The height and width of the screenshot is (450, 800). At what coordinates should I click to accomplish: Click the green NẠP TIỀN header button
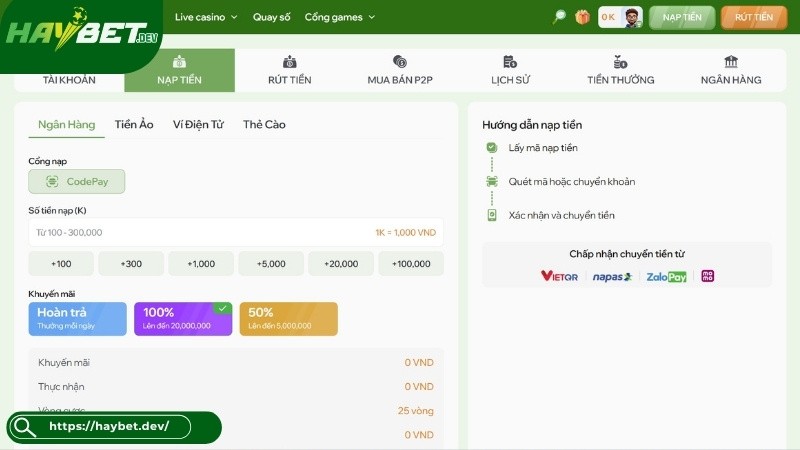click(682, 17)
